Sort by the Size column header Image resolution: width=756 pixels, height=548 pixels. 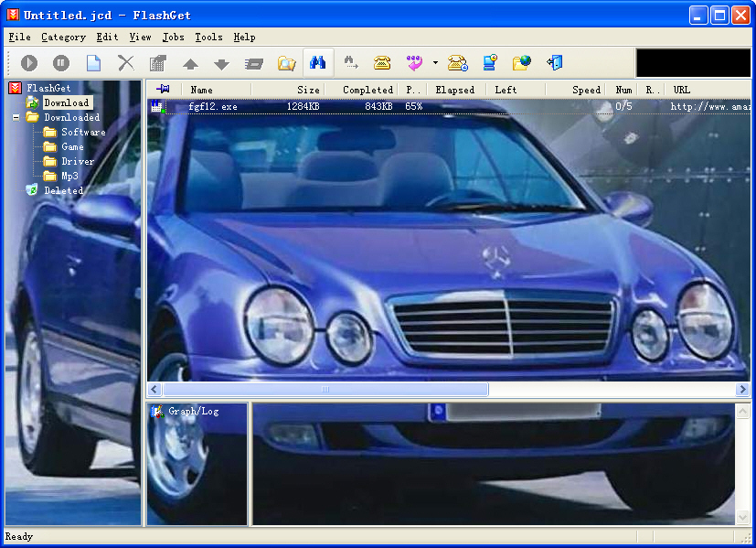pyautogui.click(x=288, y=90)
